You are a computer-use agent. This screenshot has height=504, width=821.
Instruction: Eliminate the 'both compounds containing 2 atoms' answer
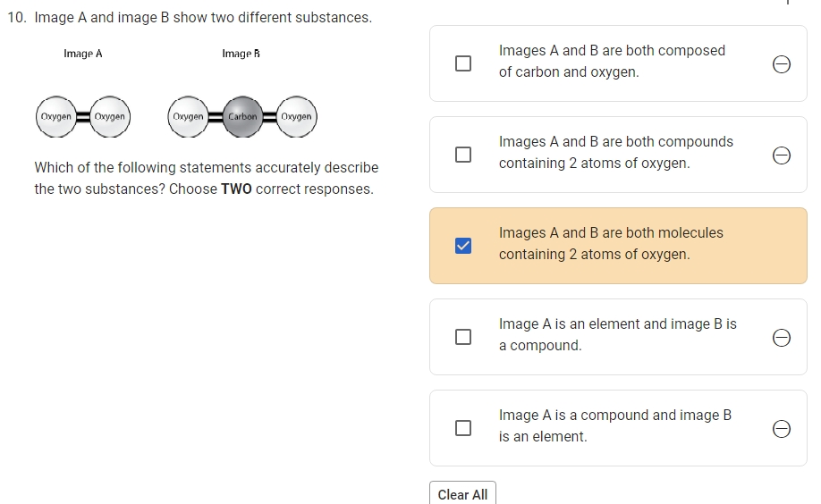tap(782, 155)
